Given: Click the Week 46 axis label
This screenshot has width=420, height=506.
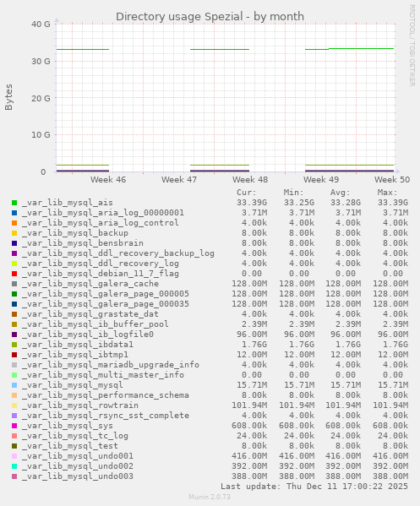Looking at the screenshot, I should (x=108, y=180).
